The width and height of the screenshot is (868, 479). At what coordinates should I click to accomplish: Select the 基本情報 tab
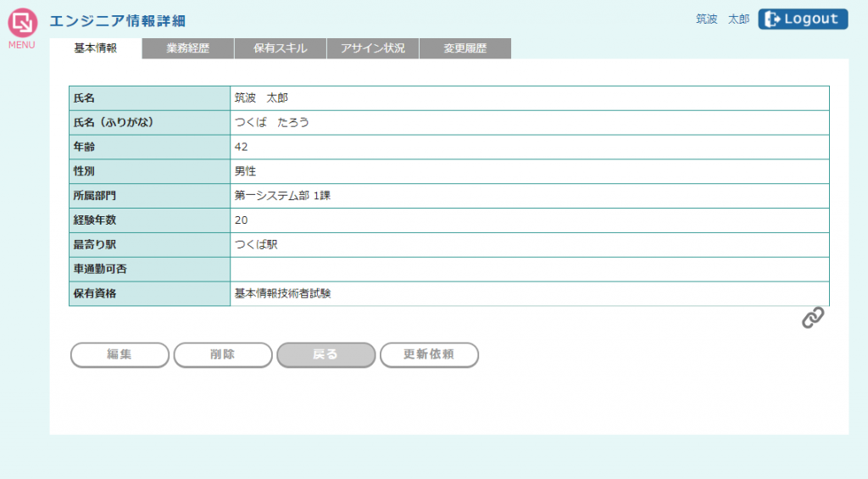click(x=96, y=49)
